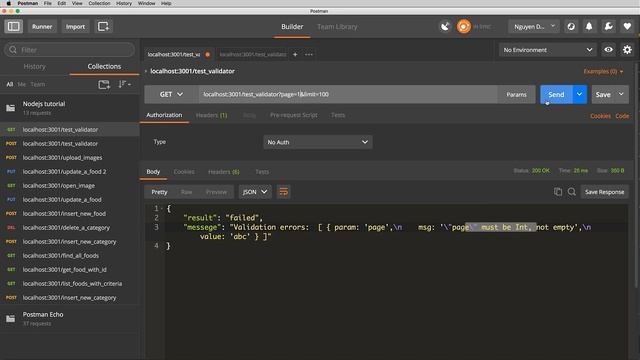Screen dimensions: 640x360
Task: Open the JSON format dropdown
Action: click(255, 192)
